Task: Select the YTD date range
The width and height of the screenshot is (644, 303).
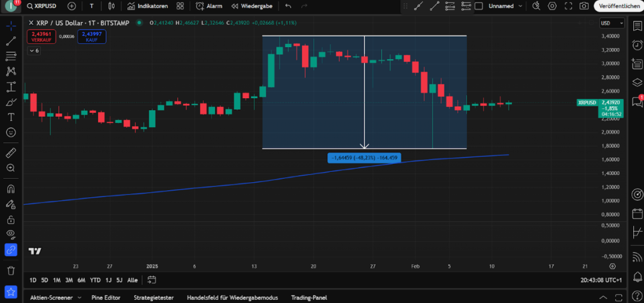Action: [95, 280]
